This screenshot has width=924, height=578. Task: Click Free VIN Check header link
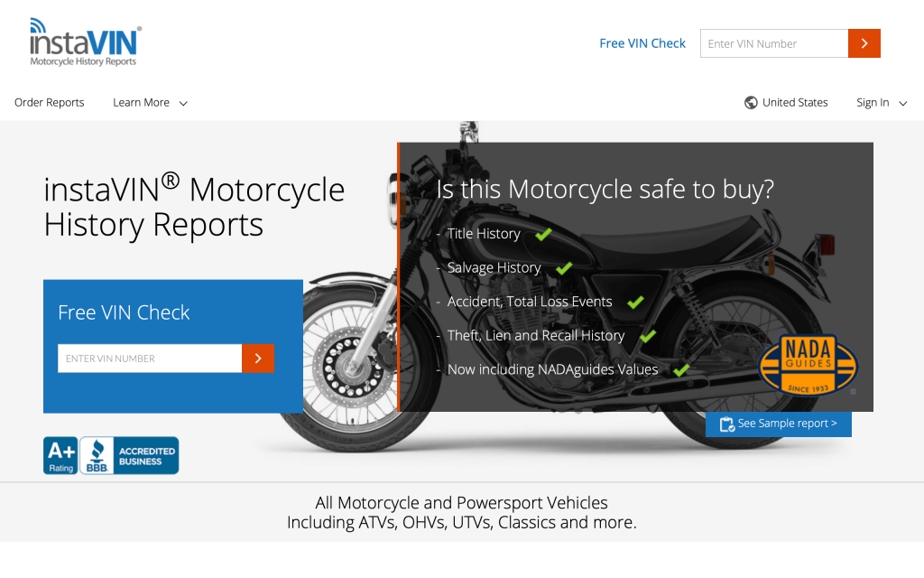642,43
